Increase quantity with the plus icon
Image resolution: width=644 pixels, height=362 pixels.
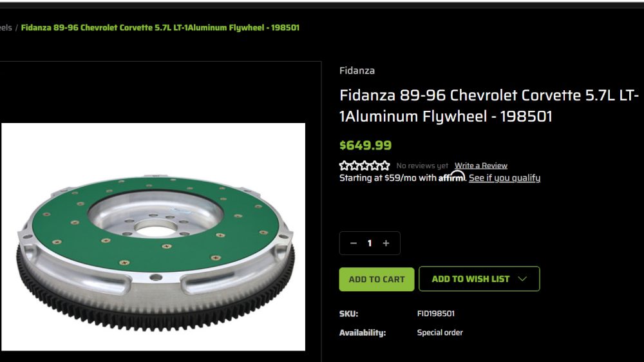pos(386,243)
